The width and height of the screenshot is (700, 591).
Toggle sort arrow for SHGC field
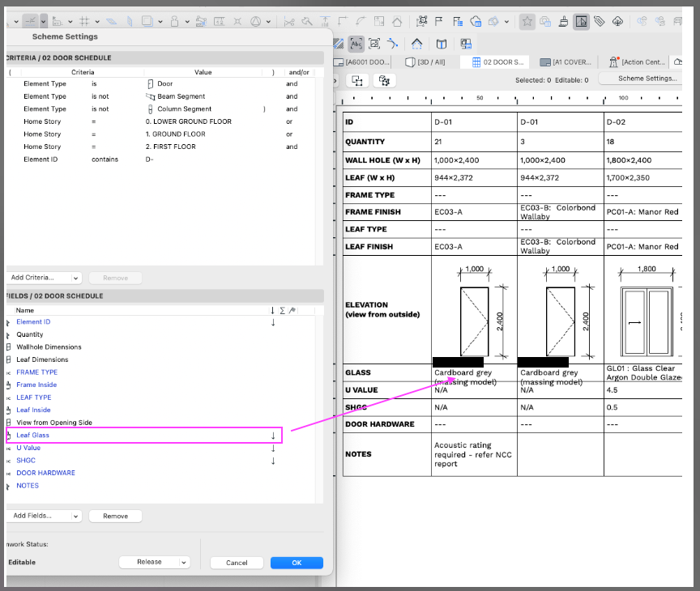pyautogui.click(x=272, y=461)
